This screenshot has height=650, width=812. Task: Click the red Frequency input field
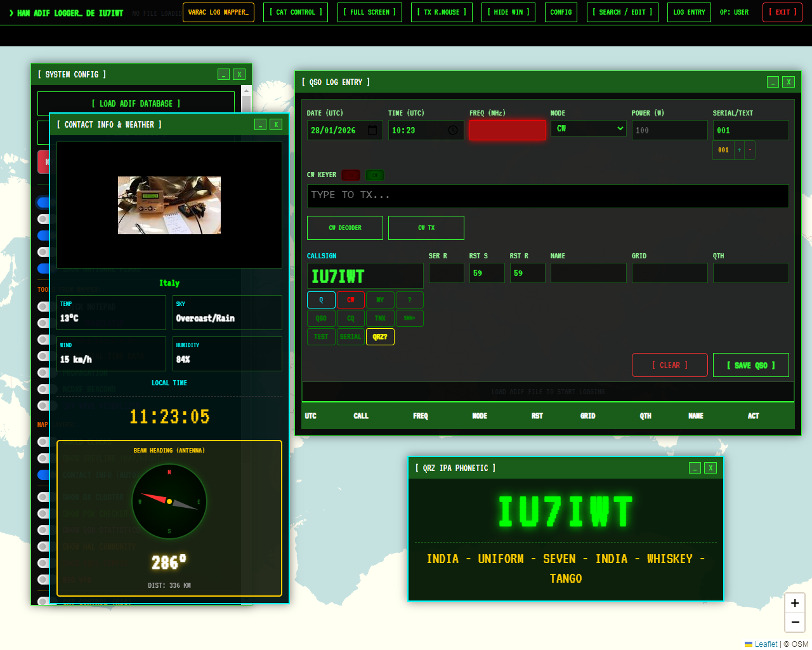[x=507, y=130]
